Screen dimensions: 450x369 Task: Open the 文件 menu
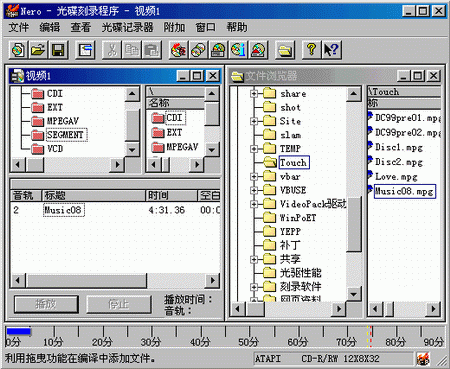click(x=19, y=27)
